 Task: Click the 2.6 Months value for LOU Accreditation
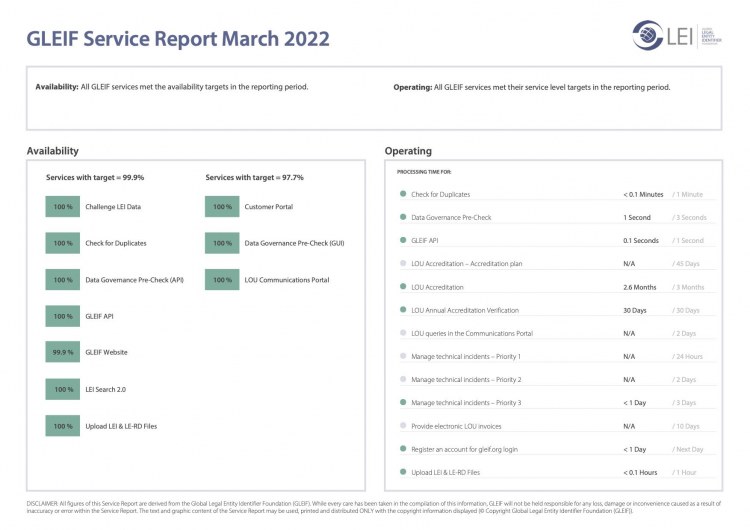coord(640,287)
